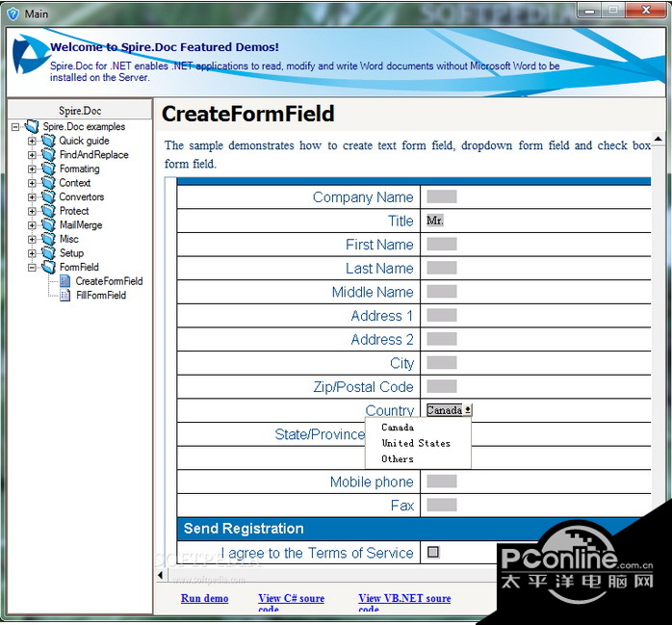
Task: Click the Formating folder icon
Action: click(48, 169)
